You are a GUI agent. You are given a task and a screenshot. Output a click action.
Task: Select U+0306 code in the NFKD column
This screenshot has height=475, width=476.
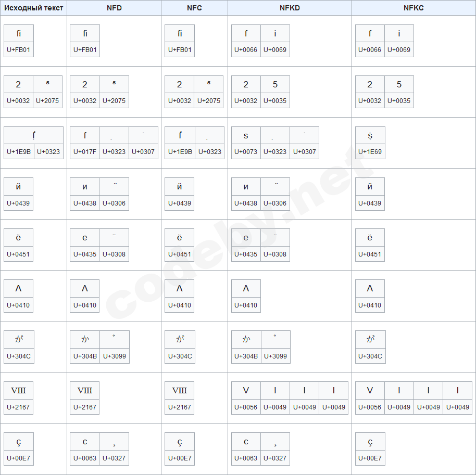(x=275, y=203)
